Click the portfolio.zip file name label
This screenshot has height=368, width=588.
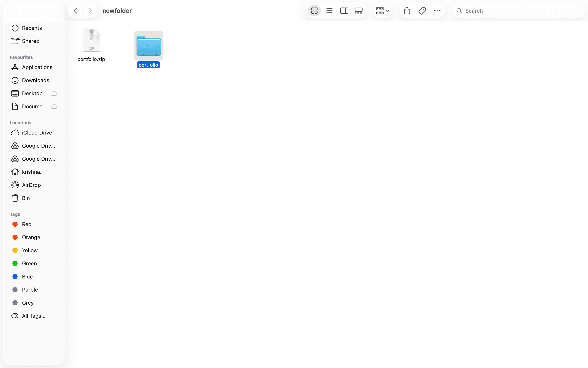tap(91, 59)
